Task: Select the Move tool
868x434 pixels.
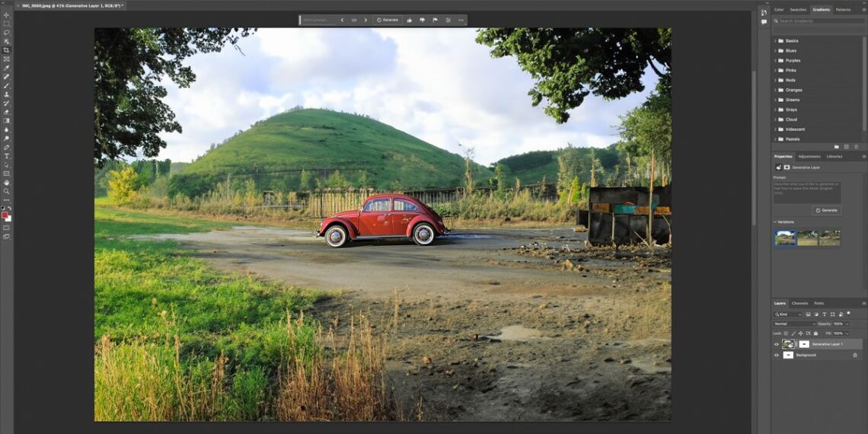Action: tap(7, 15)
